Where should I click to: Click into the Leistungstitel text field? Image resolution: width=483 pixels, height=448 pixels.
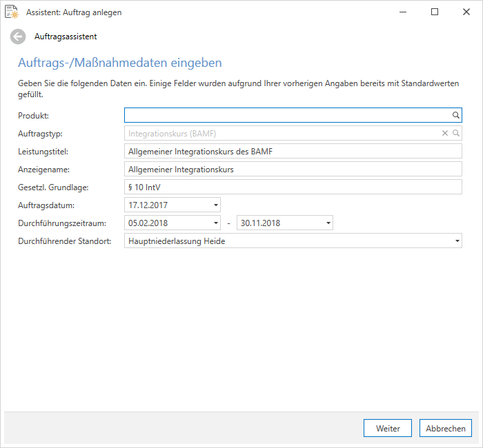coord(293,151)
